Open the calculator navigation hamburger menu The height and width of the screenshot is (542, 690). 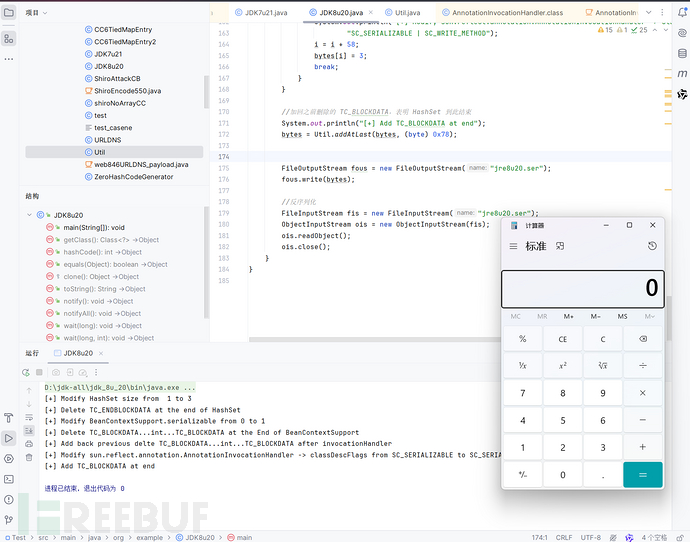[x=513, y=246]
